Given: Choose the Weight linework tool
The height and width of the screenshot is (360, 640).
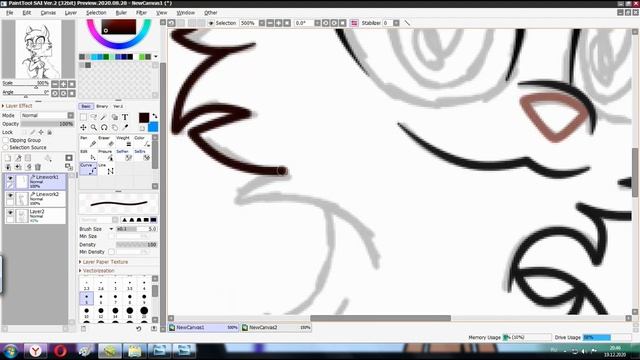Looking at the screenshot, I should (123, 142).
